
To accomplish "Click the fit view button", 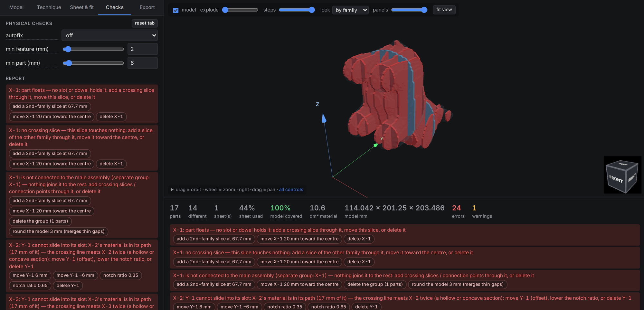I will pyautogui.click(x=444, y=10).
